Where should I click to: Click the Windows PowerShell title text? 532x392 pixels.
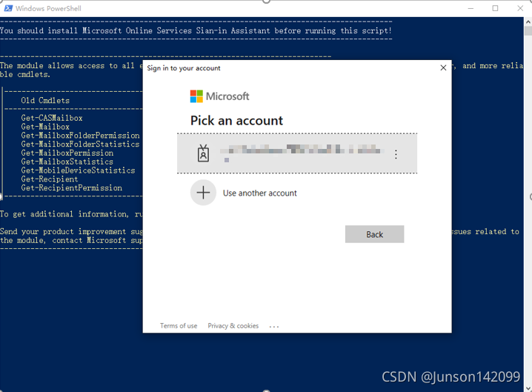pos(48,8)
